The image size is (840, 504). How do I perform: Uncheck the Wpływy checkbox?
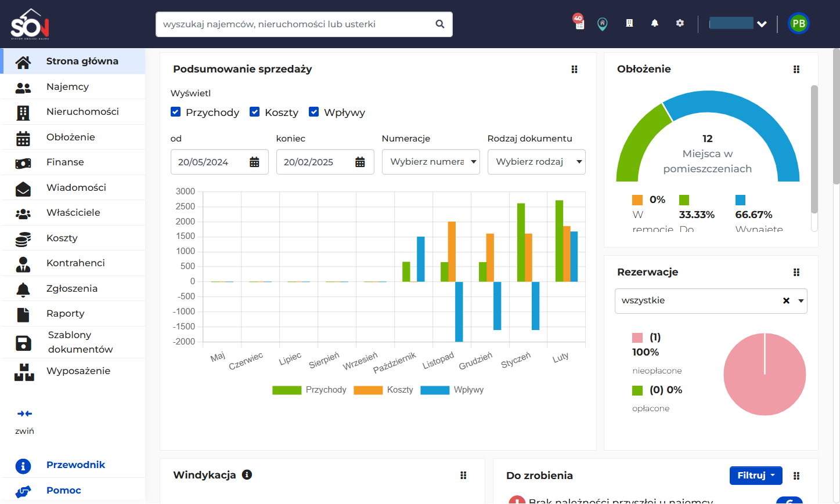pos(314,112)
